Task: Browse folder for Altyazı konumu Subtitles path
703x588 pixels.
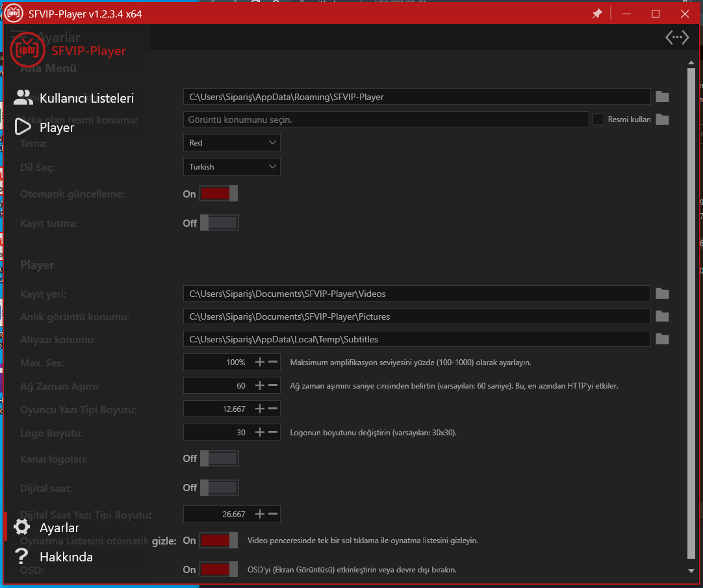Action: 662,339
